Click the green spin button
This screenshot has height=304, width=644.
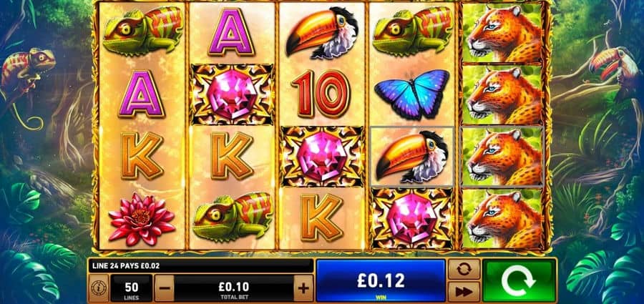[519, 281]
